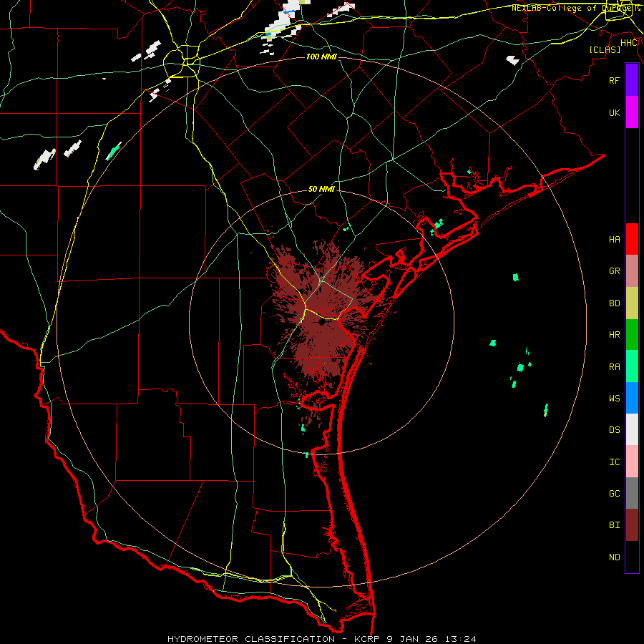Click the "HYDROMETEOR CLASSIFICATION" title text

click(x=251, y=639)
